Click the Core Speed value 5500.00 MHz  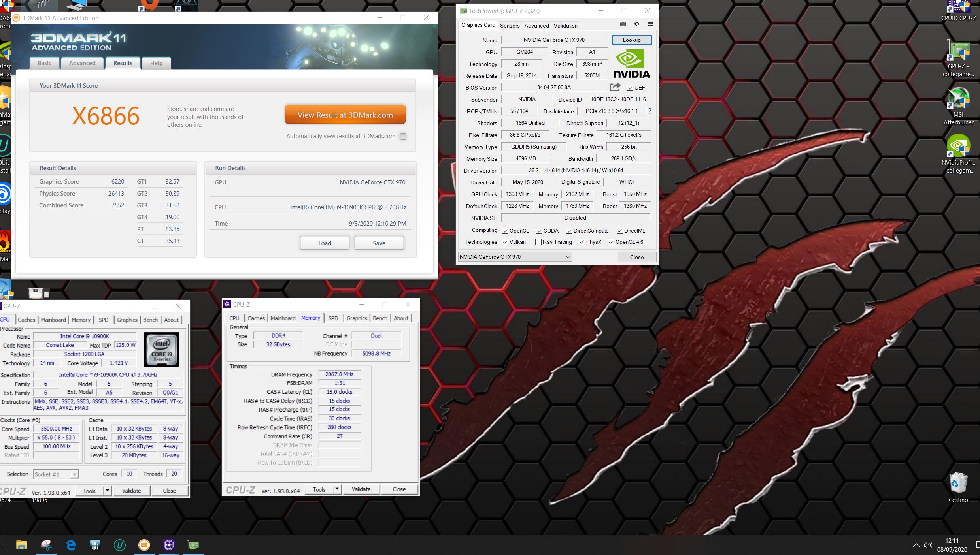pos(57,429)
